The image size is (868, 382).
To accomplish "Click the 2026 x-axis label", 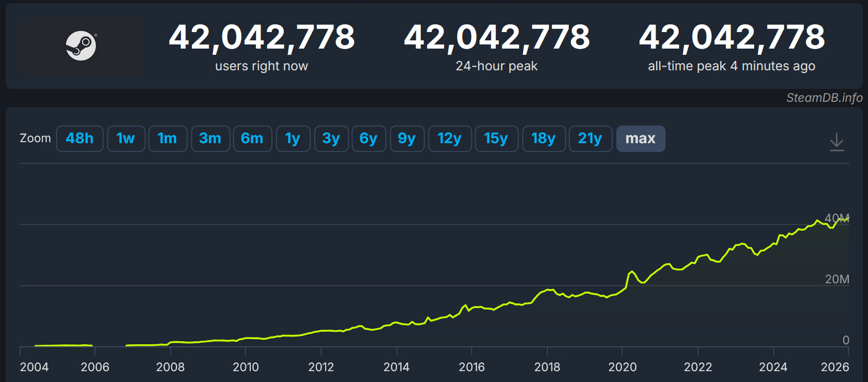I will [835, 367].
